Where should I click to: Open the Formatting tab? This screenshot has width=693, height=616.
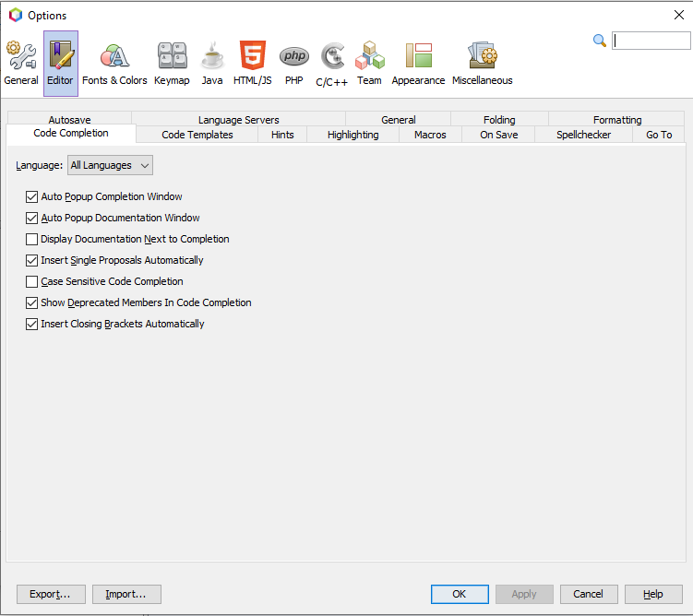pyautogui.click(x=617, y=120)
